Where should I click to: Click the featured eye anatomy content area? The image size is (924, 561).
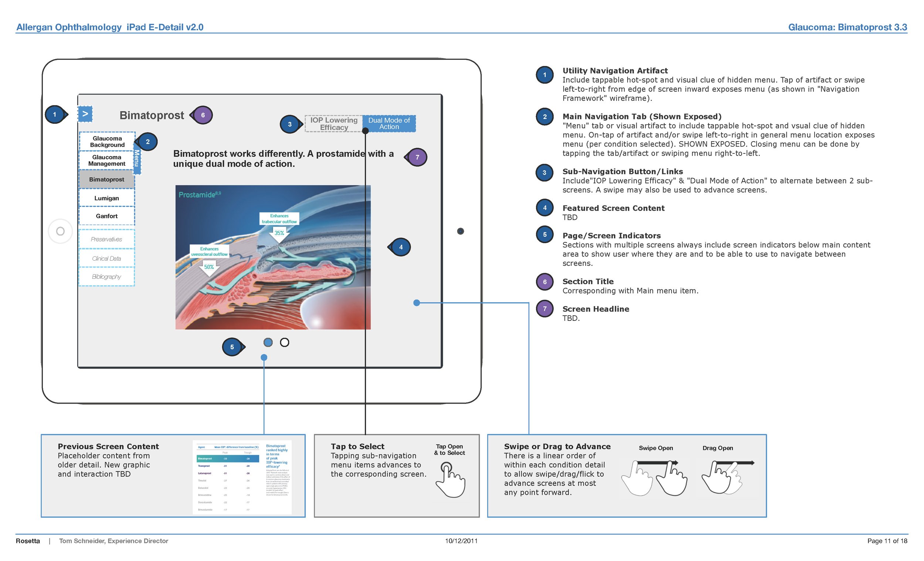click(x=273, y=258)
